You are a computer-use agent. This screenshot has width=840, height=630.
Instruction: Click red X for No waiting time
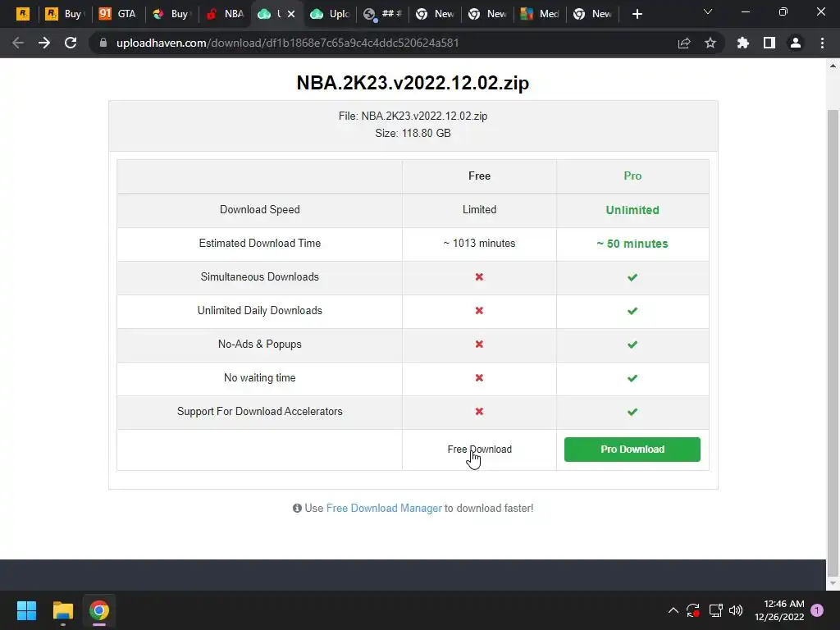pos(479,377)
